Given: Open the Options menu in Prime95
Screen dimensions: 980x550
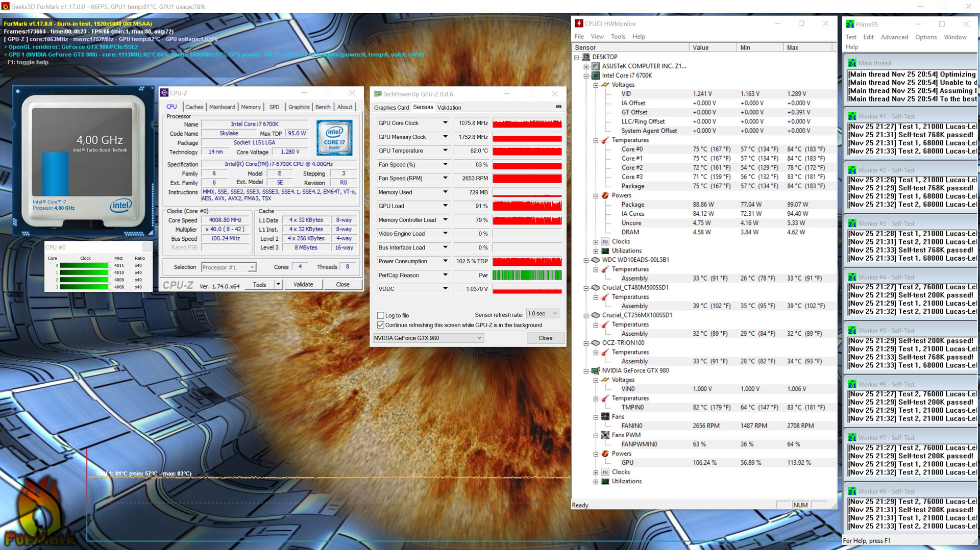Looking at the screenshot, I should coord(926,37).
